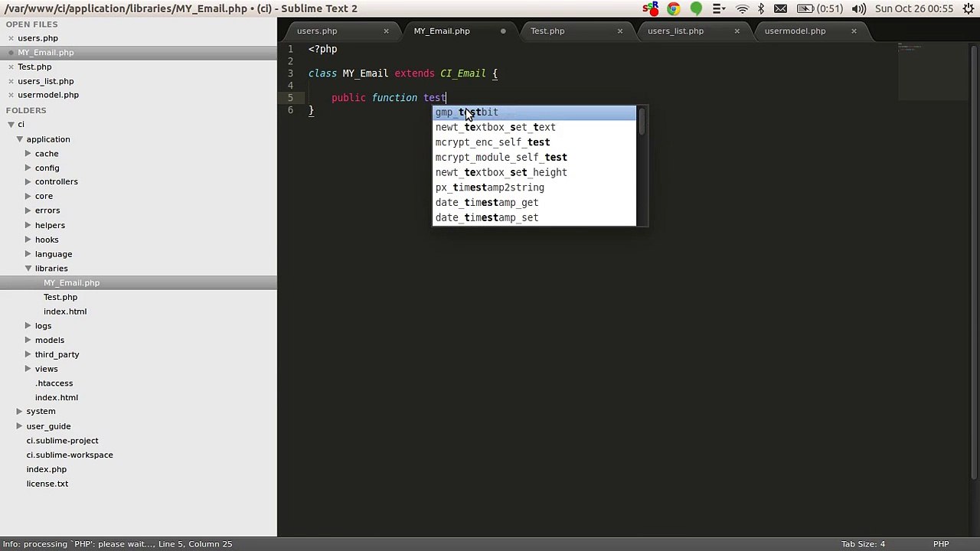Open MY_Email.php under libraries folder

point(71,283)
